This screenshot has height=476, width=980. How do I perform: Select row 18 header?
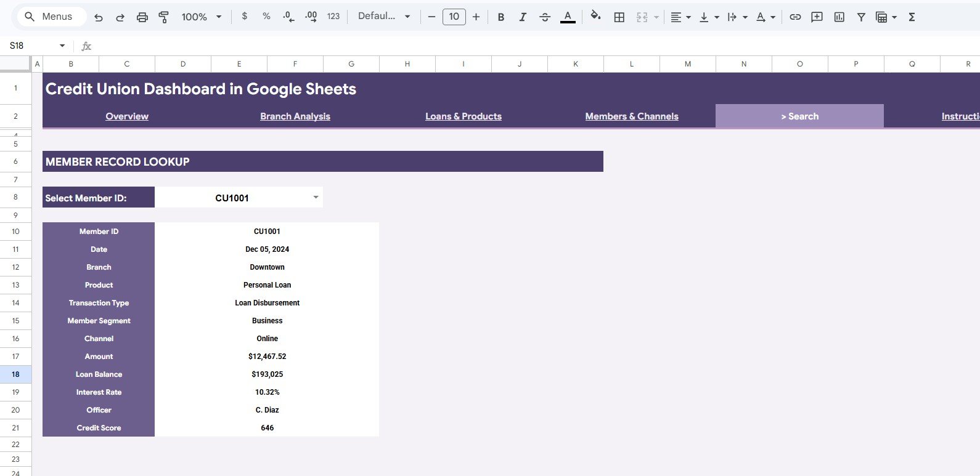[15, 374]
